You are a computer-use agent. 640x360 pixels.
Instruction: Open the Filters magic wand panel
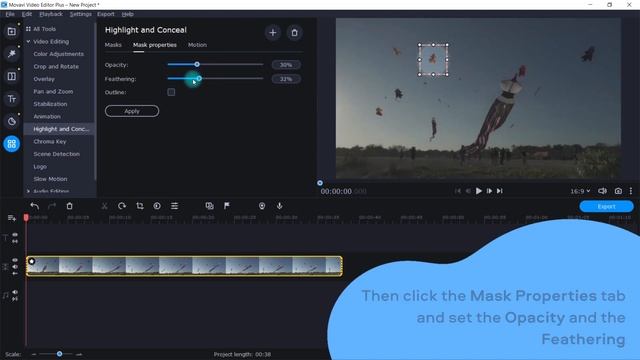point(11,53)
